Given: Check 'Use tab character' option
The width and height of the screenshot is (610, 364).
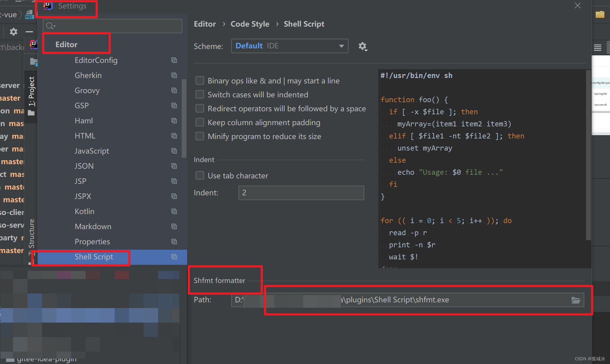Looking at the screenshot, I should click(x=200, y=176).
